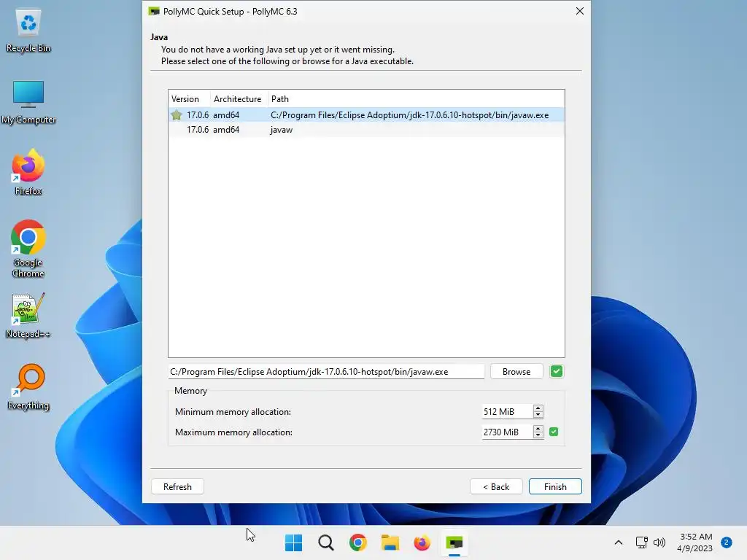Sort by Architecture column header
The image size is (747, 560).
(x=239, y=99)
